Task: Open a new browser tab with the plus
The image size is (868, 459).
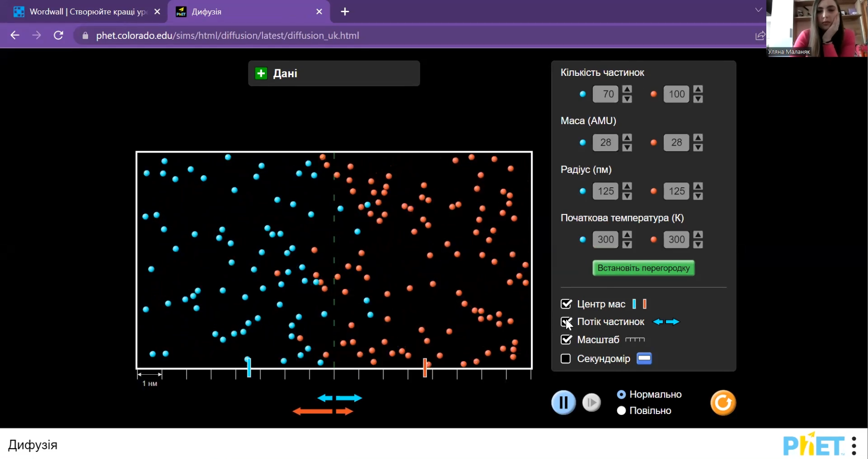Action: click(345, 12)
